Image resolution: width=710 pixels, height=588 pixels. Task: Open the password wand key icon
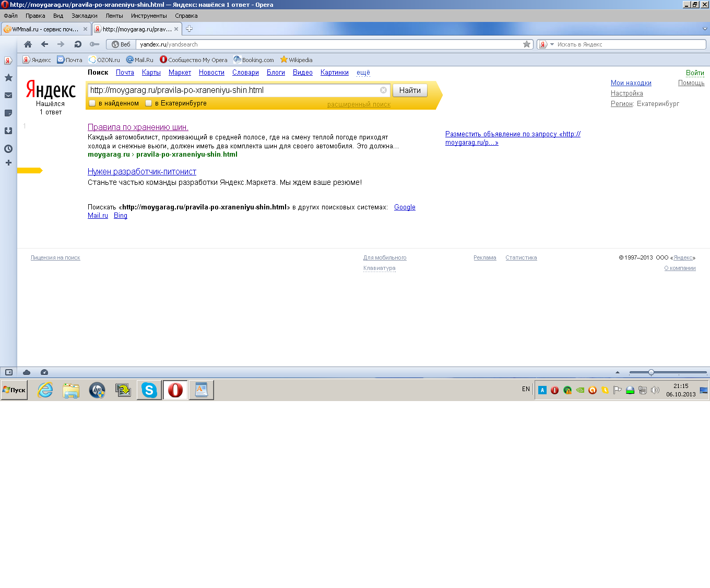(x=94, y=44)
